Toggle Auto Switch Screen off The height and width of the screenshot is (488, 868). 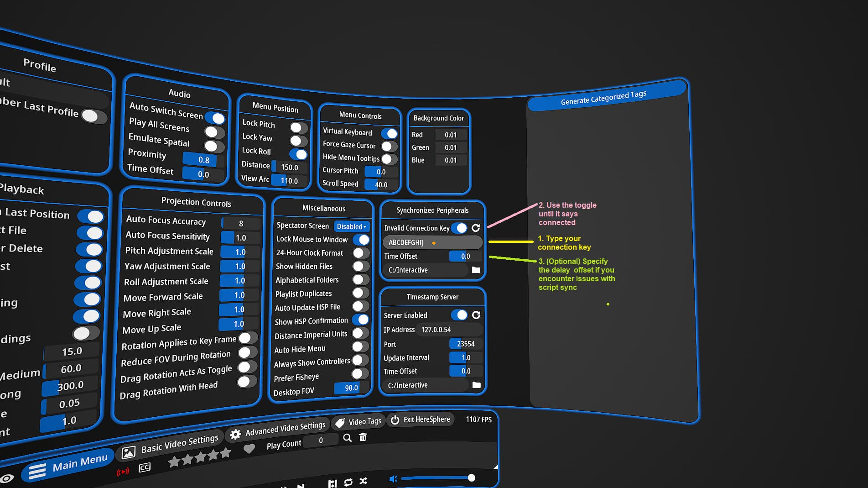(215, 118)
